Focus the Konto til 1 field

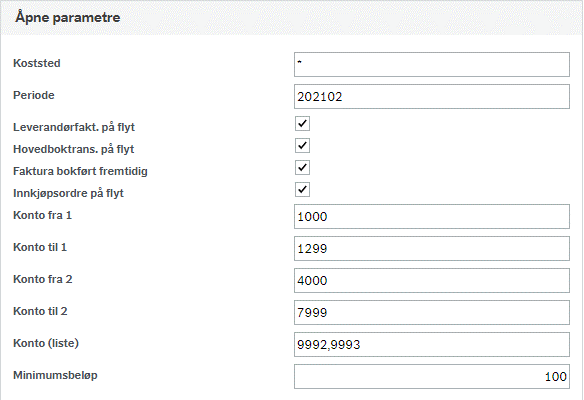coord(432,248)
